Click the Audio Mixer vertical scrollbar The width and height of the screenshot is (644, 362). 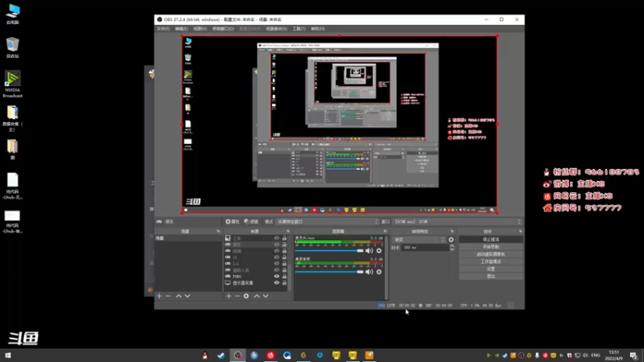386,267
